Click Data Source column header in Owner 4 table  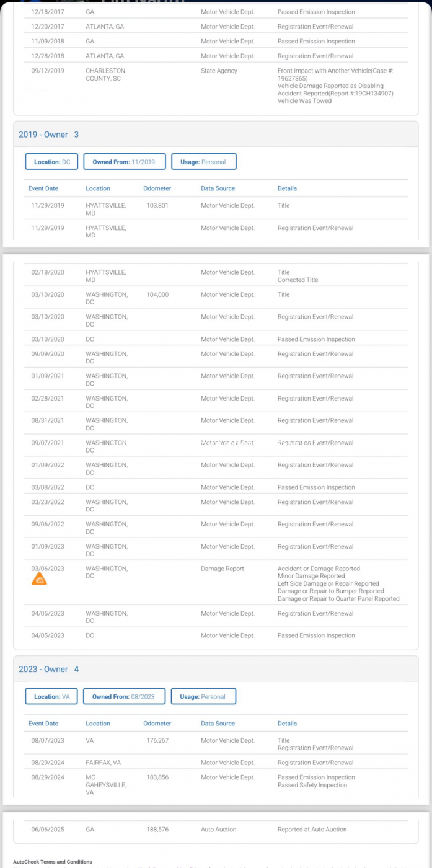[x=218, y=724]
